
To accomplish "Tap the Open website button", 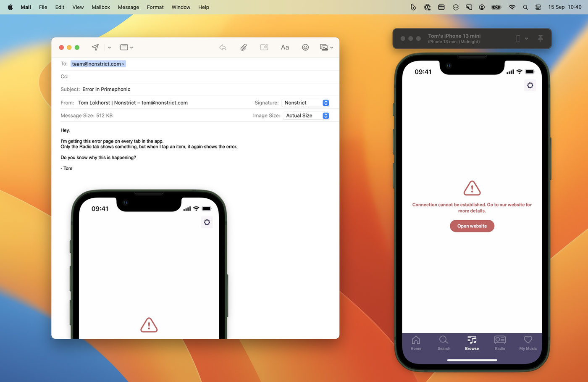I will (x=472, y=226).
